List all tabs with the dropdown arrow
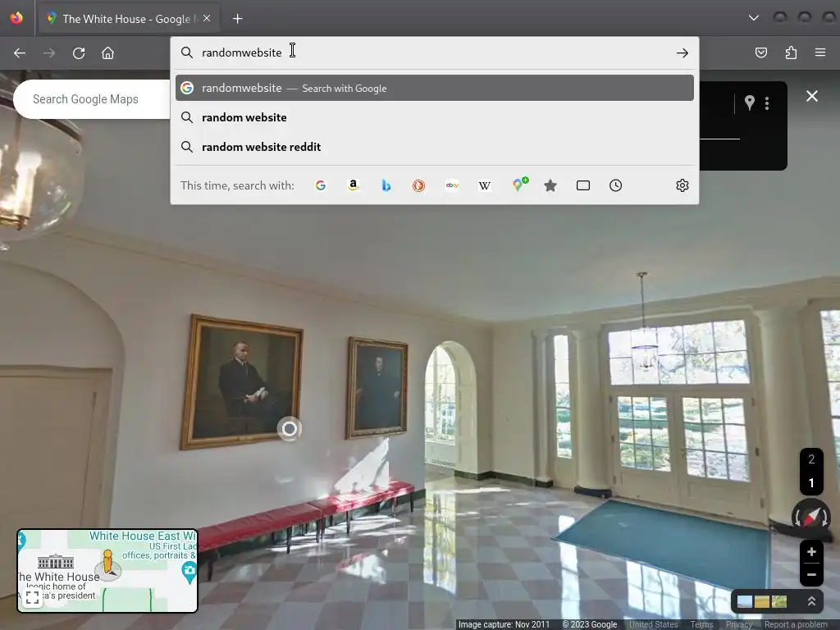 [x=754, y=18]
